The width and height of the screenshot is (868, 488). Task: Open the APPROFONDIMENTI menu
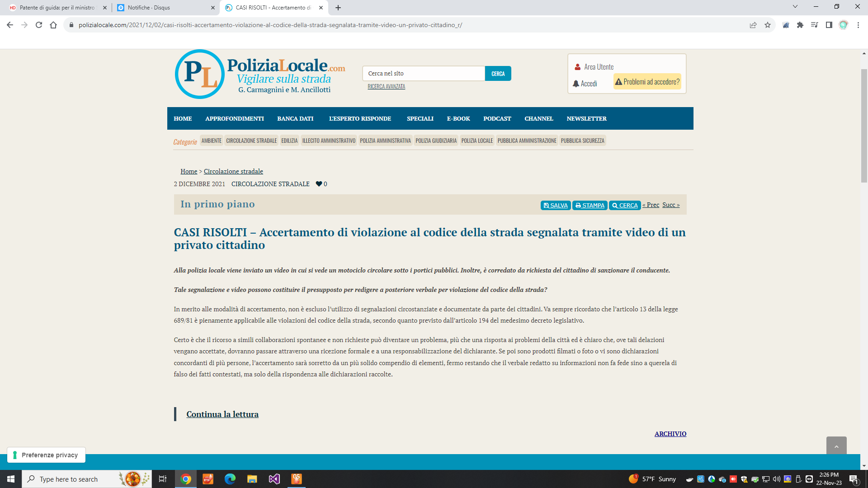click(235, 118)
